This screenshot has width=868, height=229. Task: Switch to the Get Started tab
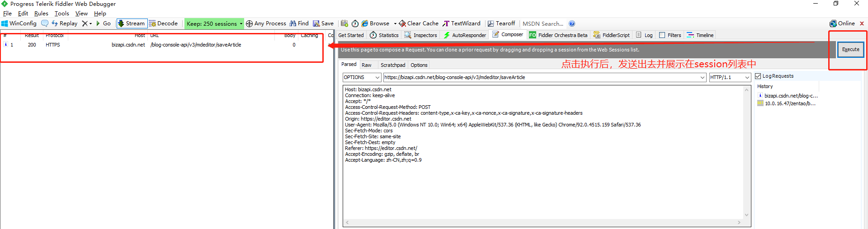[x=351, y=35]
